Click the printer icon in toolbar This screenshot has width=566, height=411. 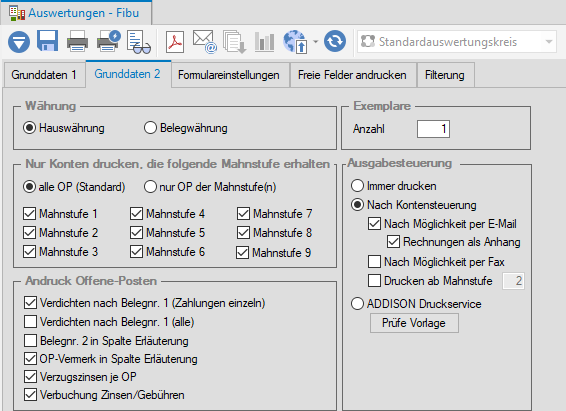point(77,41)
